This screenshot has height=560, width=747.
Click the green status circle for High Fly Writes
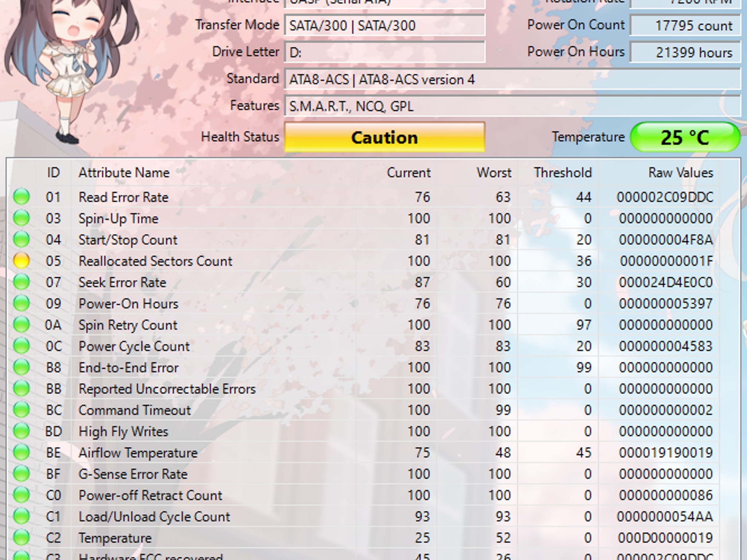(22, 431)
